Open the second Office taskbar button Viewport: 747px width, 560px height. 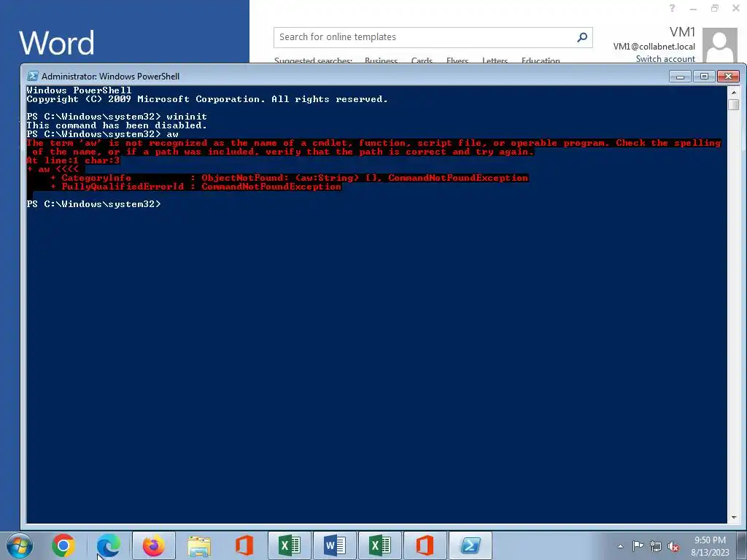[425, 545]
